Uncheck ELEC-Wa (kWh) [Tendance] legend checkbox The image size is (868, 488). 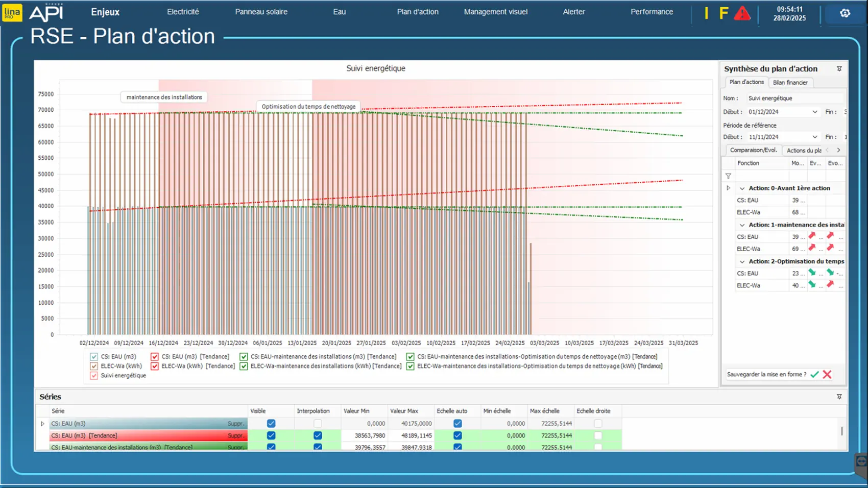coord(155,366)
